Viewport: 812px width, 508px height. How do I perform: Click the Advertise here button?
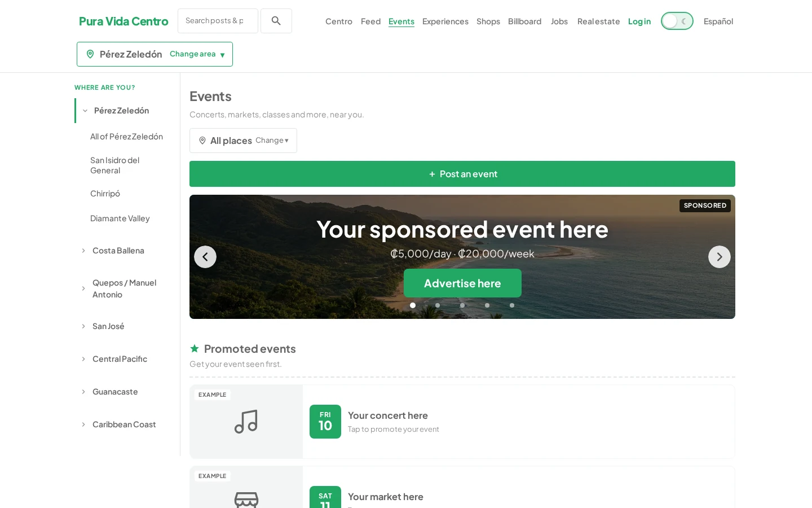(462, 283)
